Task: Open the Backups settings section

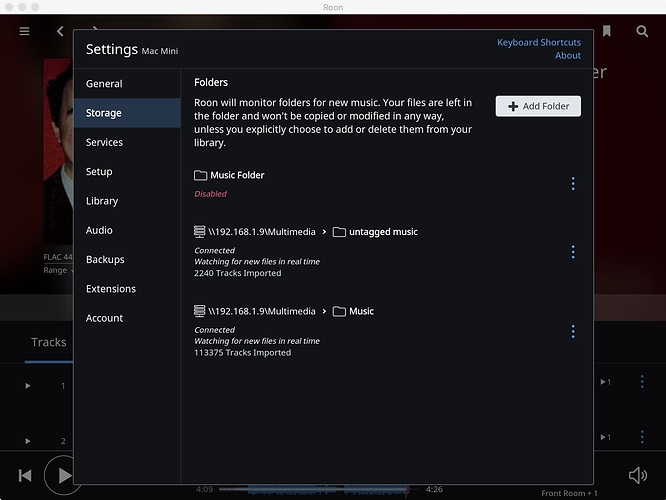Action: [x=127, y=260]
